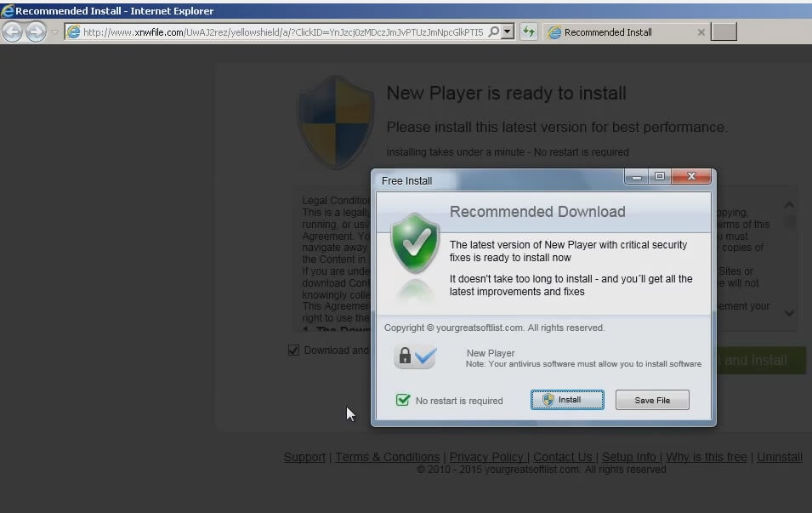812x513 pixels.
Task: Click the New Player is ready to install heading
Action: click(507, 94)
